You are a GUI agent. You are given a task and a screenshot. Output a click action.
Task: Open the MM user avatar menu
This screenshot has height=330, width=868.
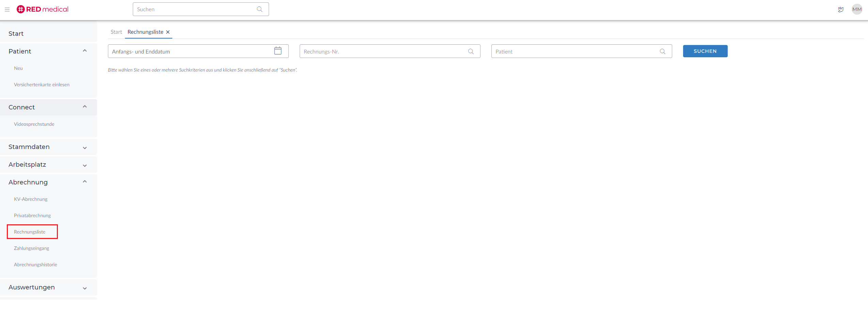pyautogui.click(x=857, y=9)
